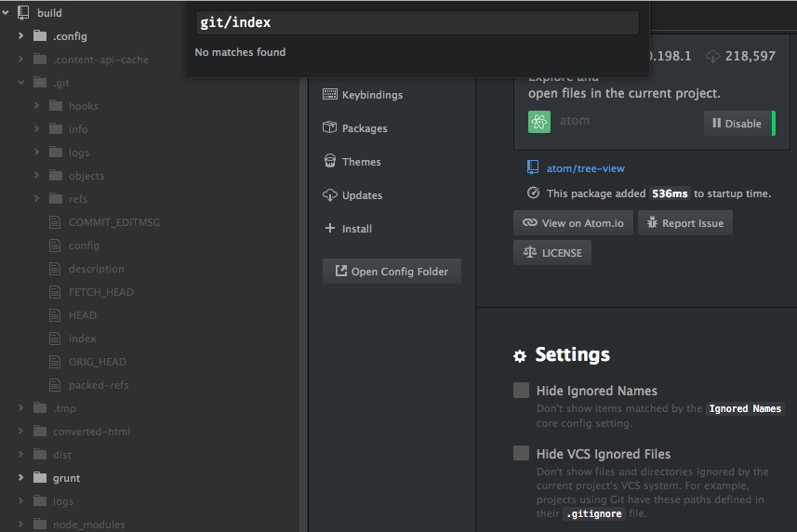
Task: Click the View on Atom.io button
Action: 573,222
